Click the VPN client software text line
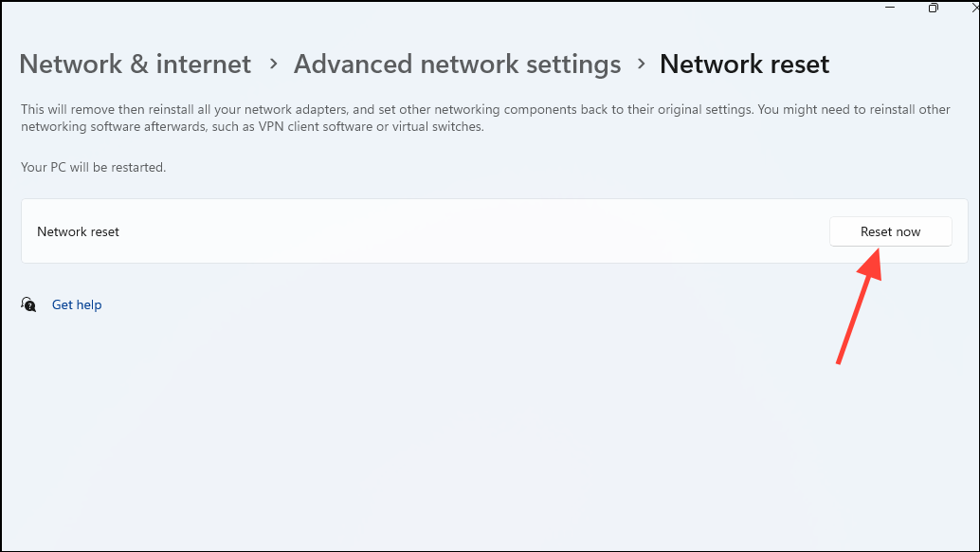 coord(252,126)
